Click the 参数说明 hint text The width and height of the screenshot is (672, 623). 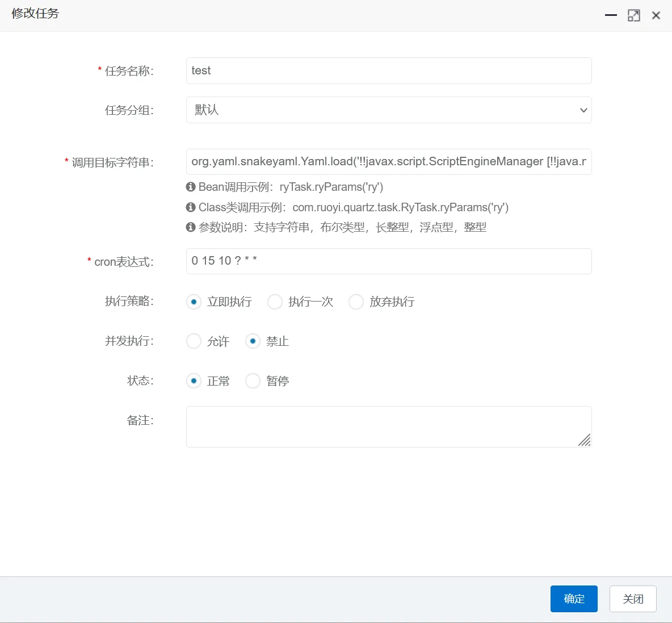pos(342,227)
